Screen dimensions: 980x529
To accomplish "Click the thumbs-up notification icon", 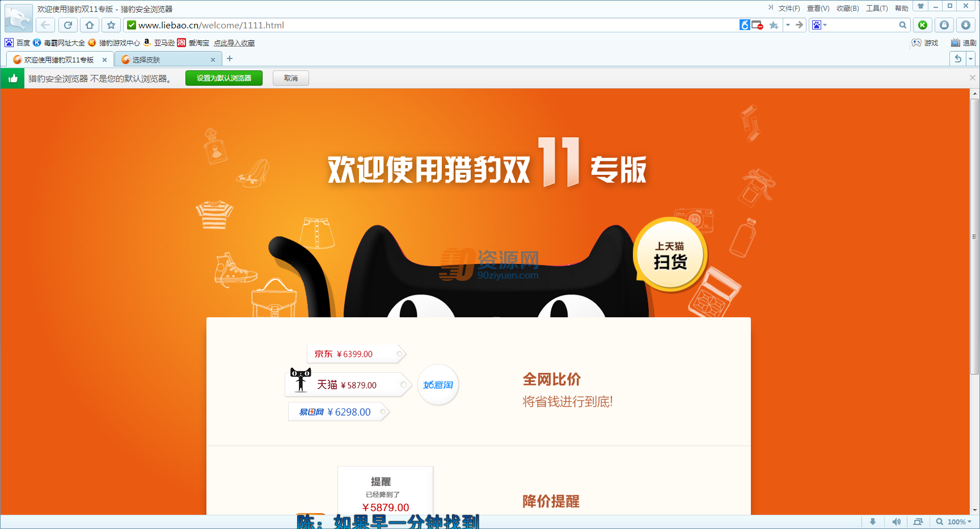I will (x=12, y=78).
